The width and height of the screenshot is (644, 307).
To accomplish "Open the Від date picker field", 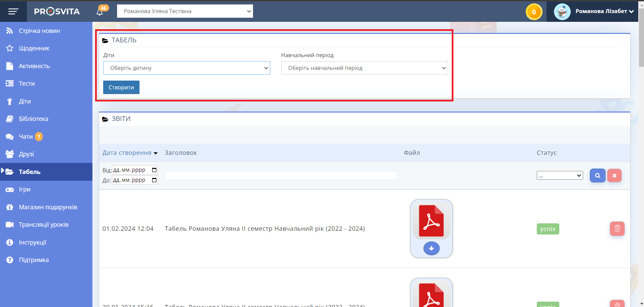I will (x=134, y=170).
